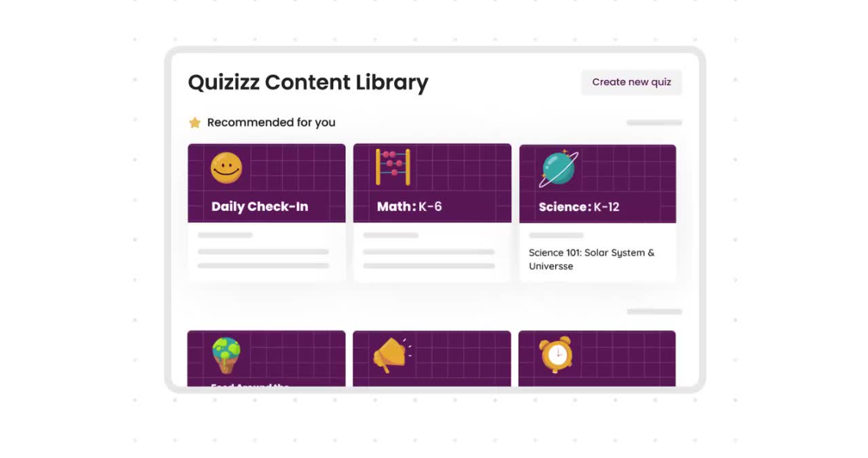This screenshot has height=458, width=868.
Task: Click the orange alarm clock icon
Action: coord(556,354)
